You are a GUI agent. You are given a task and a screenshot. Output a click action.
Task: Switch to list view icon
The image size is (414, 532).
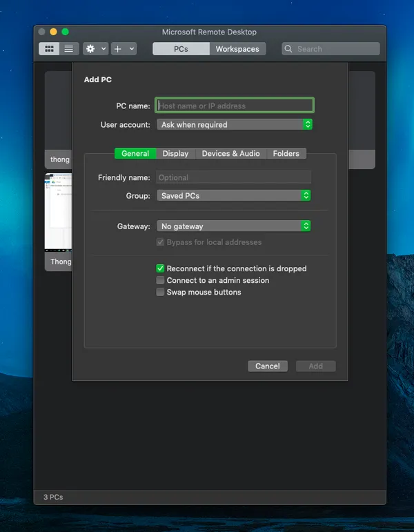(69, 49)
